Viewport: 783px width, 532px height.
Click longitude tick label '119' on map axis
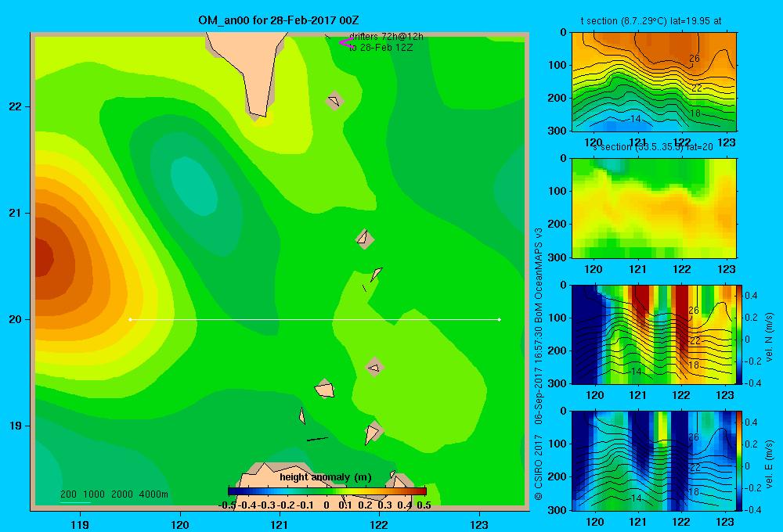[80, 524]
